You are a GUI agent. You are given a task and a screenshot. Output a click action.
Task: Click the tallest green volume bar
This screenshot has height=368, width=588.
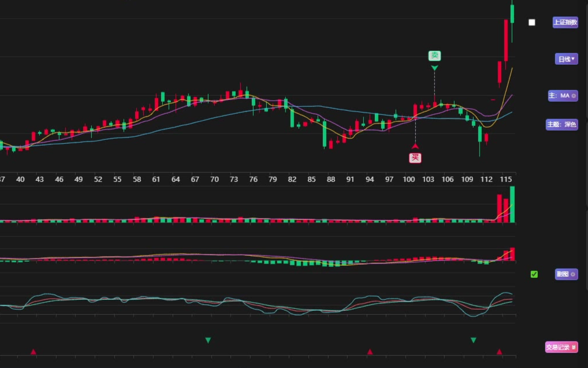click(x=512, y=205)
